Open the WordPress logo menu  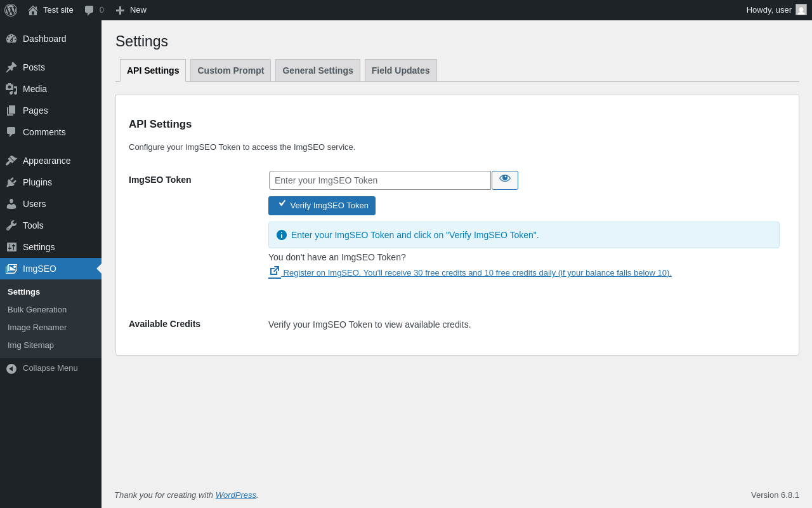[11, 10]
